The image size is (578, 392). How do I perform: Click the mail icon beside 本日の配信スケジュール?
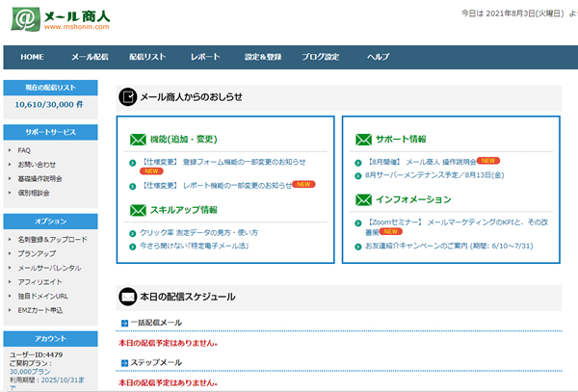pos(127,297)
